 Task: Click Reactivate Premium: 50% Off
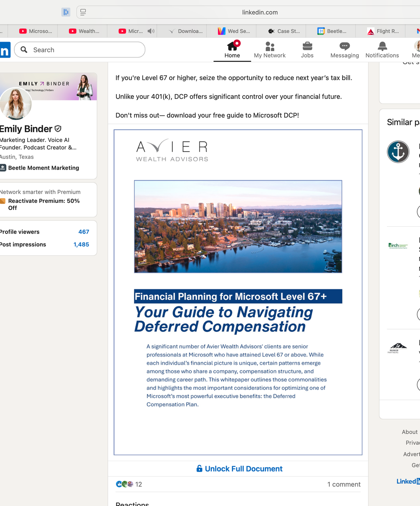pos(44,204)
